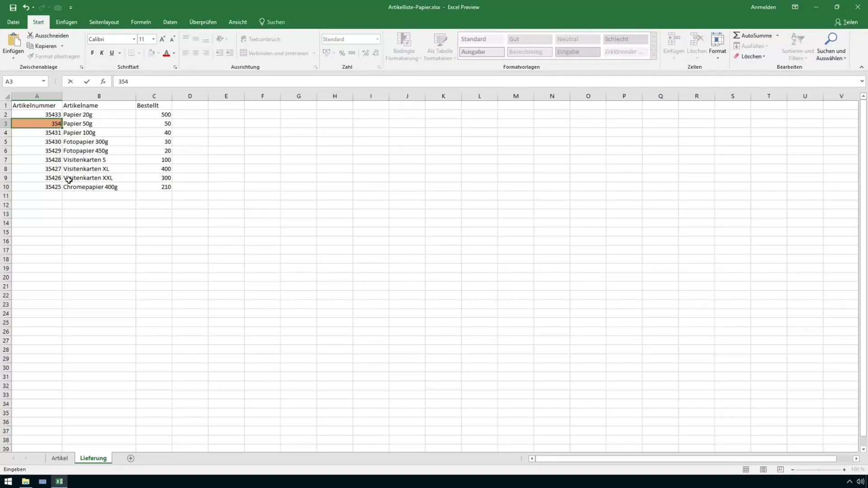Click cell A3 input field showing 354

pos(36,123)
